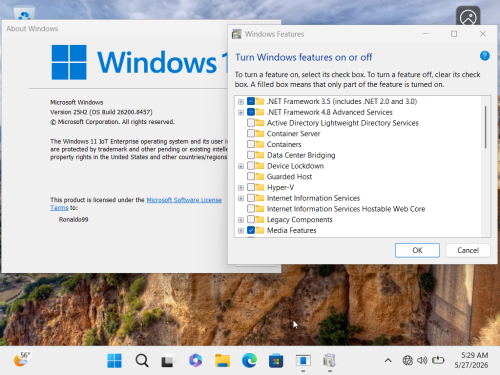Image resolution: width=500 pixels, height=375 pixels.
Task: Launch Microsoft Edge from taskbar
Action: 249,361
